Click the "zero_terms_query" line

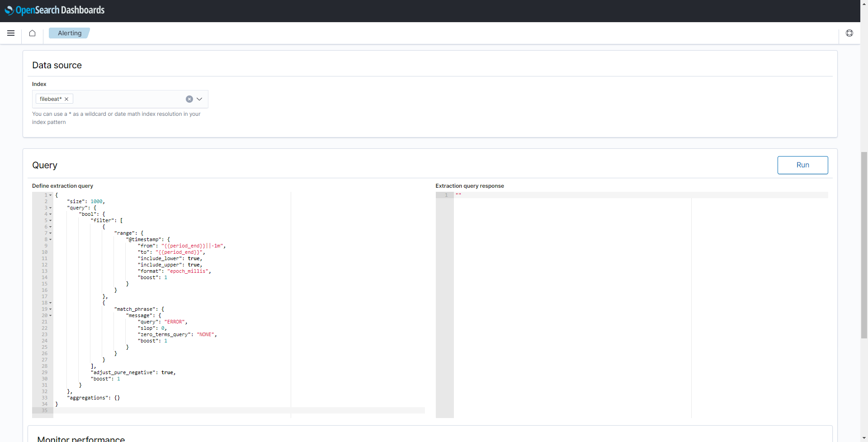point(177,334)
